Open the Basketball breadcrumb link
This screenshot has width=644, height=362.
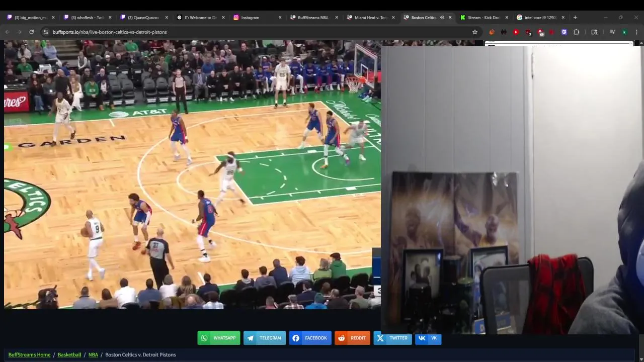pos(69,354)
